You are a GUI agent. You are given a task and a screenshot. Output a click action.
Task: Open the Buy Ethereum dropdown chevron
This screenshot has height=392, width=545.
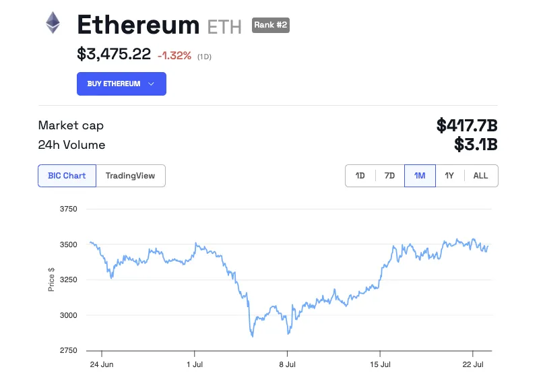coord(152,84)
